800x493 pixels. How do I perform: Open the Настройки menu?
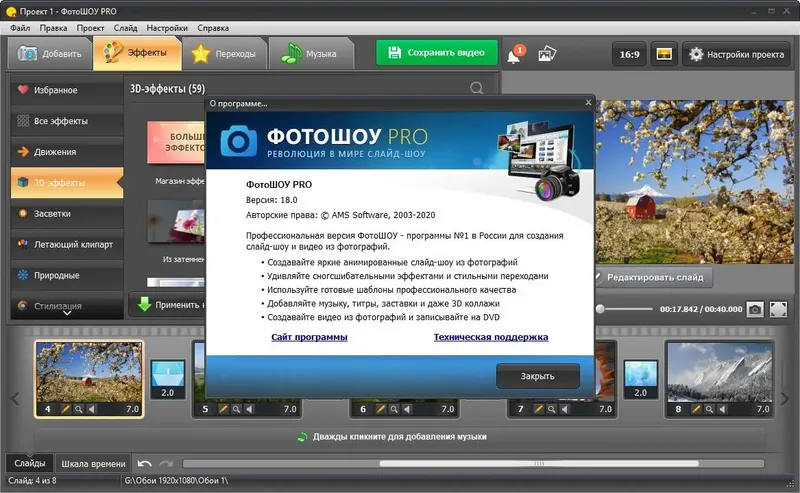[x=167, y=28]
